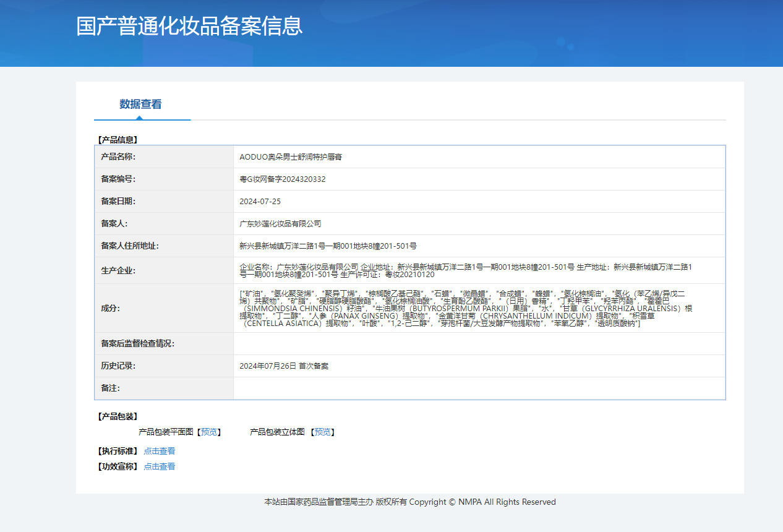
Task: Click the NMPA copyright footer text
Action: [409, 502]
